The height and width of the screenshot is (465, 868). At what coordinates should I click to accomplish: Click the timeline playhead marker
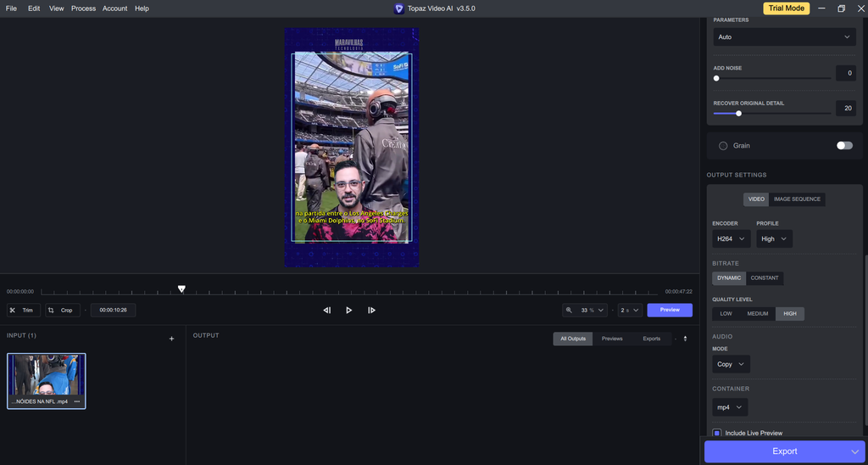181,289
